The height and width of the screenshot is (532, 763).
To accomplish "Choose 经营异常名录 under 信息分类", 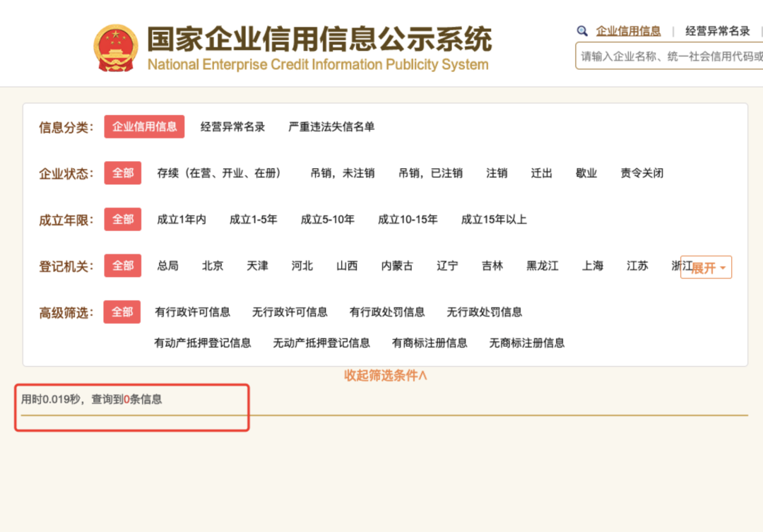I will (x=232, y=126).
